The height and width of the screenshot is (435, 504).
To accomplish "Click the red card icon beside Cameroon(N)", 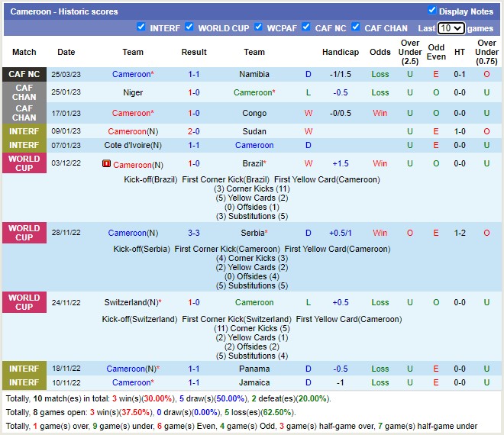I will pyautogui.click(x=106, y=164).
